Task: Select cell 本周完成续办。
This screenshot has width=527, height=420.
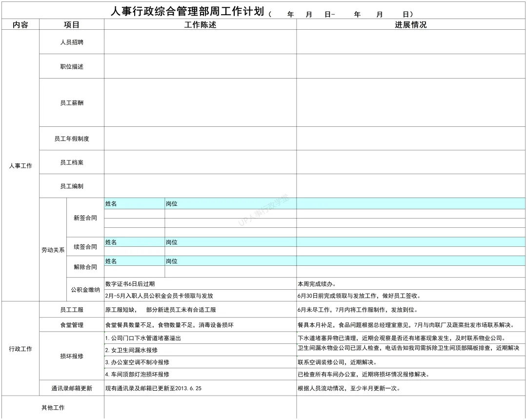Action: (411, 283)
